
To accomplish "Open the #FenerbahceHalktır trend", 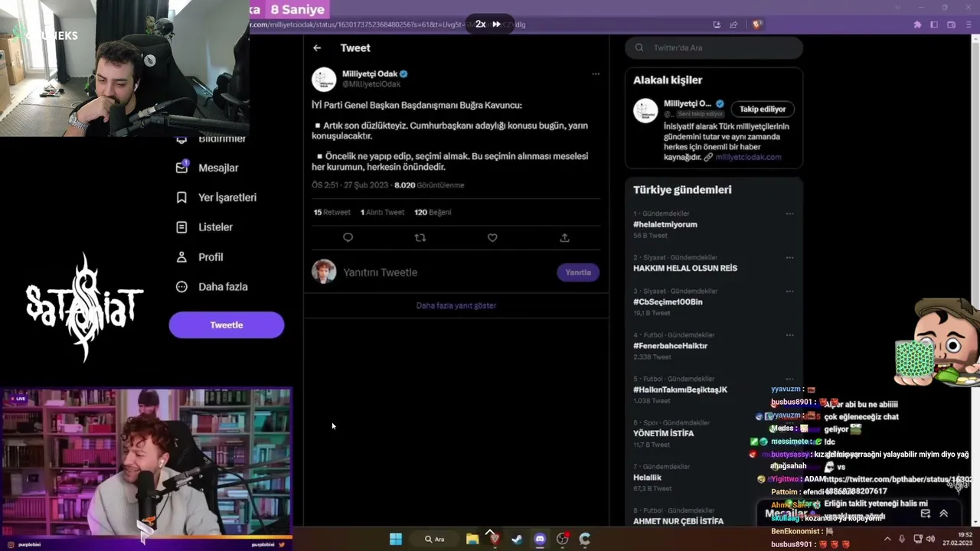I will 671,346.
